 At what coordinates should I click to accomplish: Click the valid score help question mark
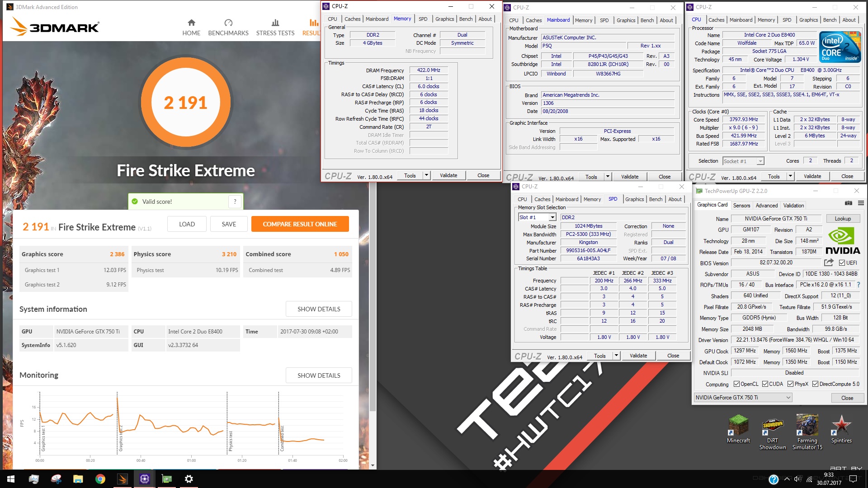(235, 202)
